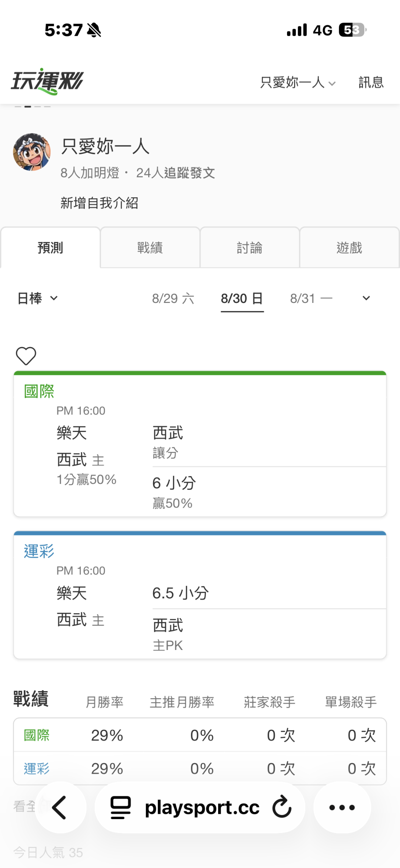Click 新增自我介紹 link

(x=99, y=203)
